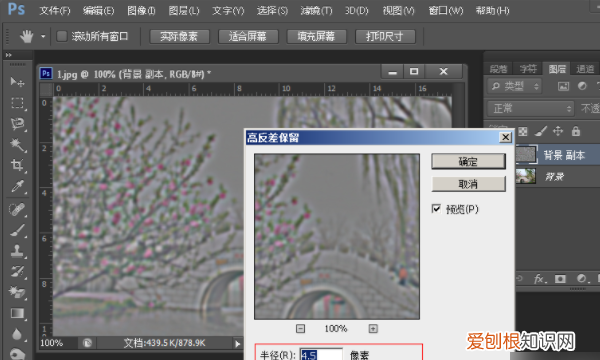Open the Select menu

coord(272,10)
